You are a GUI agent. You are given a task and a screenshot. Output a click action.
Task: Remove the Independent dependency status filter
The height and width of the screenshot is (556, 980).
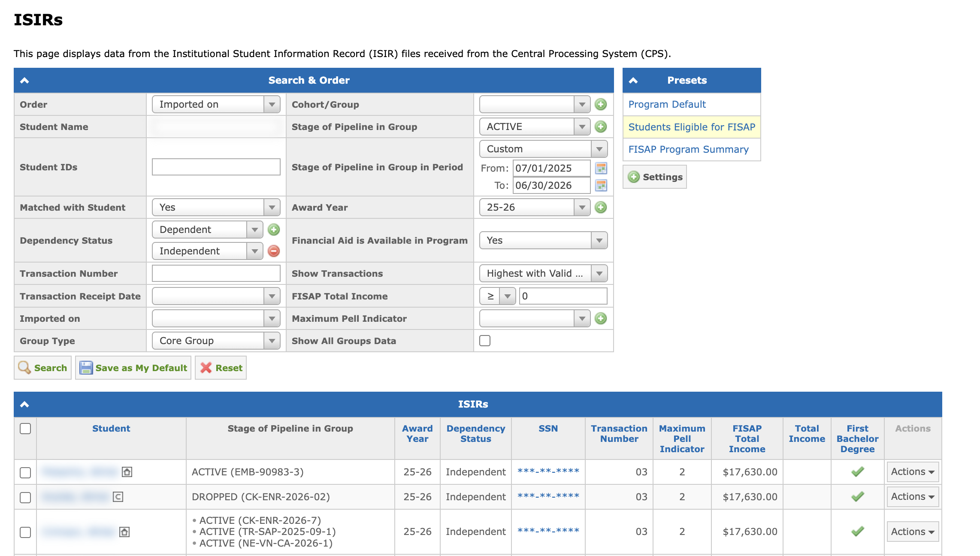[274, 251]
